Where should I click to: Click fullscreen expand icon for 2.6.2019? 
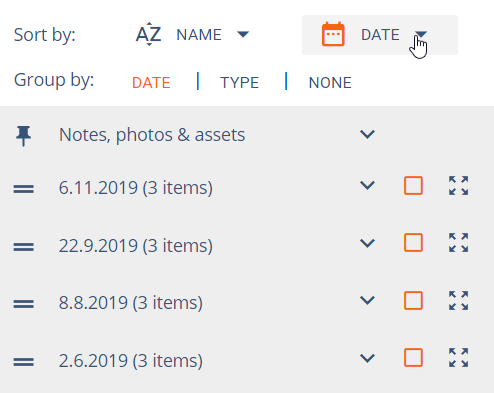pyautogui.click(x=458, y=358)
